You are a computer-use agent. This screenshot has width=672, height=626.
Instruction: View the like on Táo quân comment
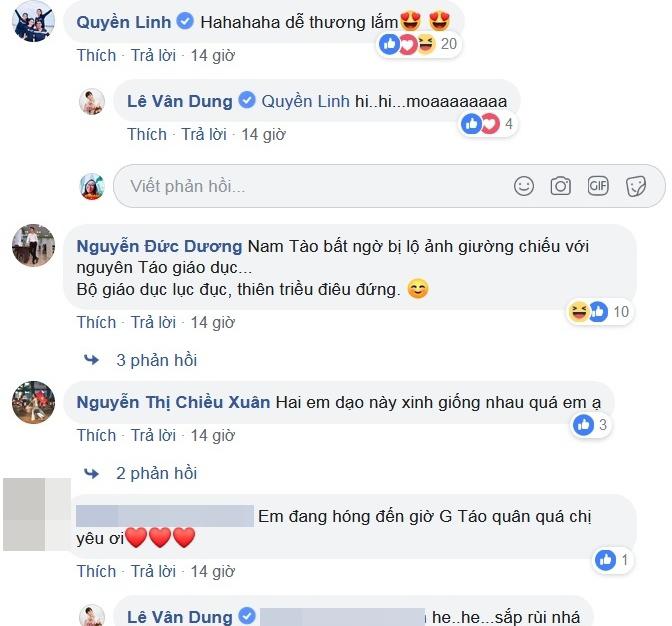[613, 560]
